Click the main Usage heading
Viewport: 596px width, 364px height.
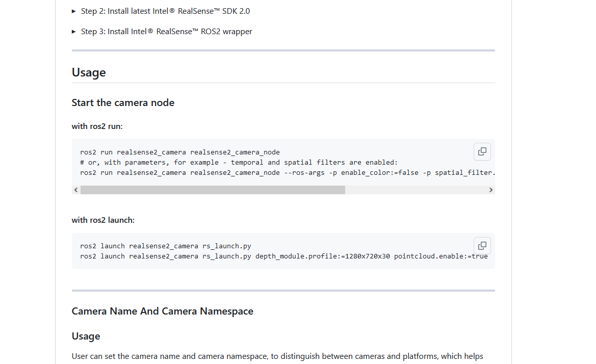click(x=89, y=72)
